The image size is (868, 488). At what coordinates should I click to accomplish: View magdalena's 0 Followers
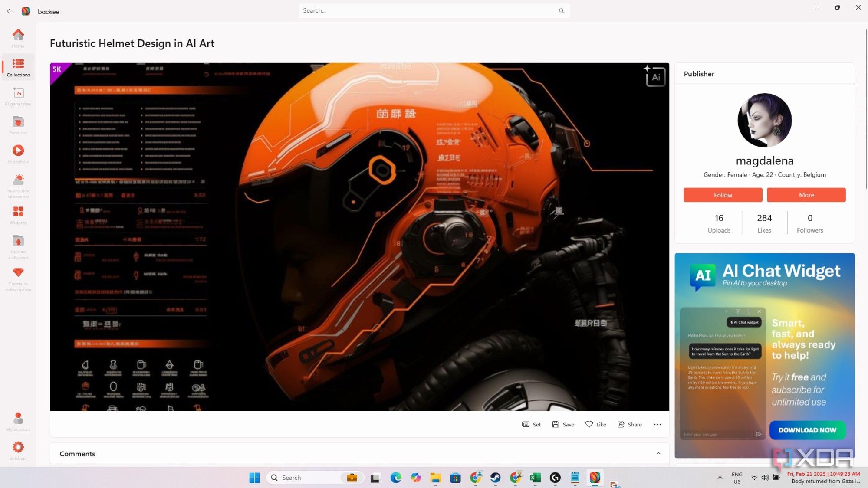tap(809, 223)
